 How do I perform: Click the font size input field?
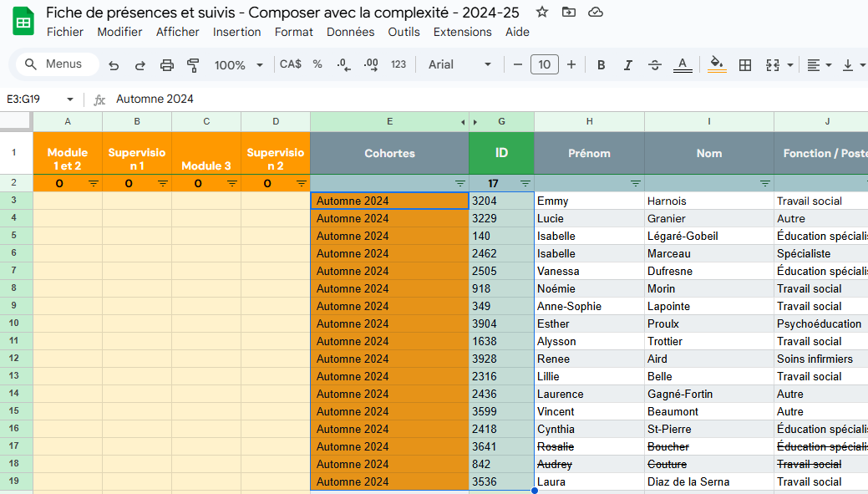545,64
